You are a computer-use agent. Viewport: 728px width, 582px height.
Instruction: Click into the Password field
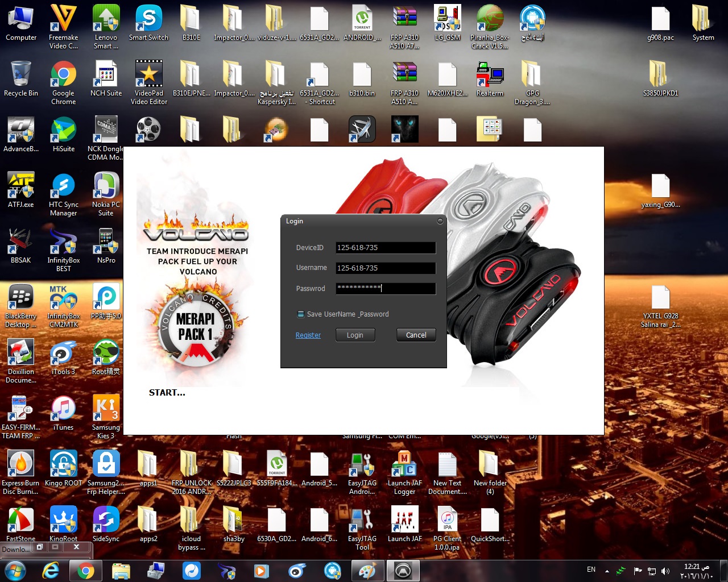386,289
